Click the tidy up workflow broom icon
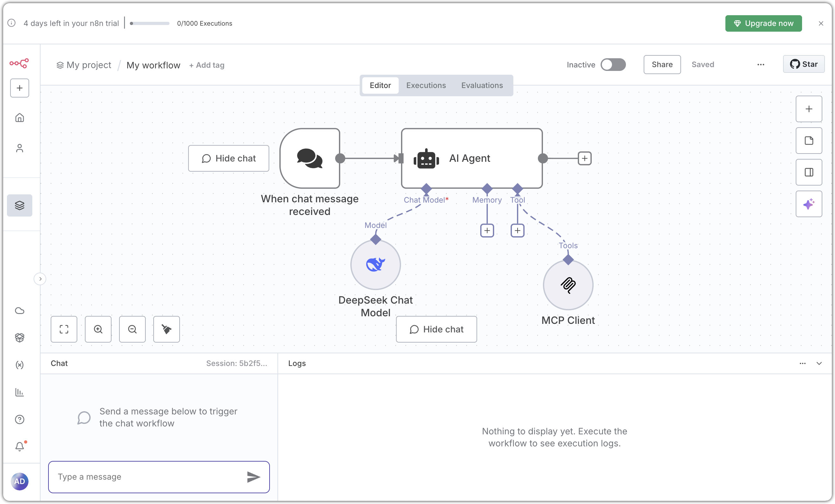The height and width of the screenshot is (504, 835). [166, 329]
